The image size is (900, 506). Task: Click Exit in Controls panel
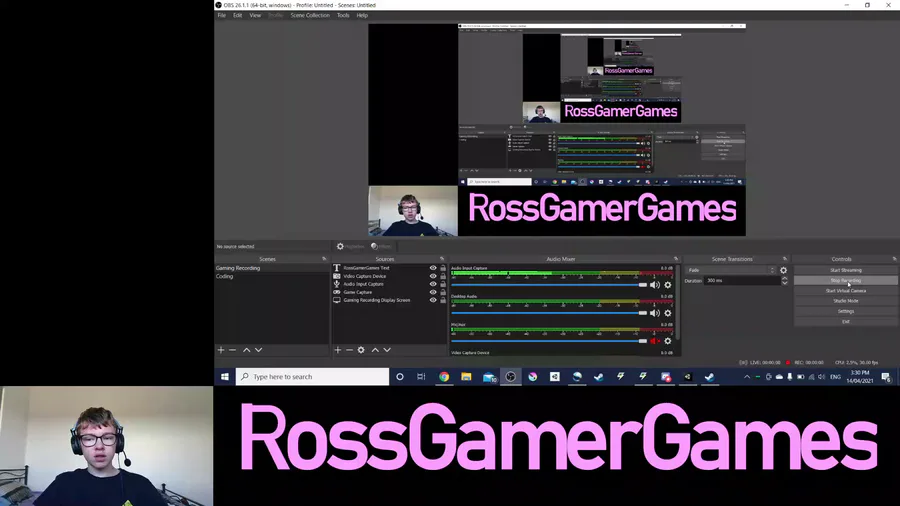pos(845,322)
